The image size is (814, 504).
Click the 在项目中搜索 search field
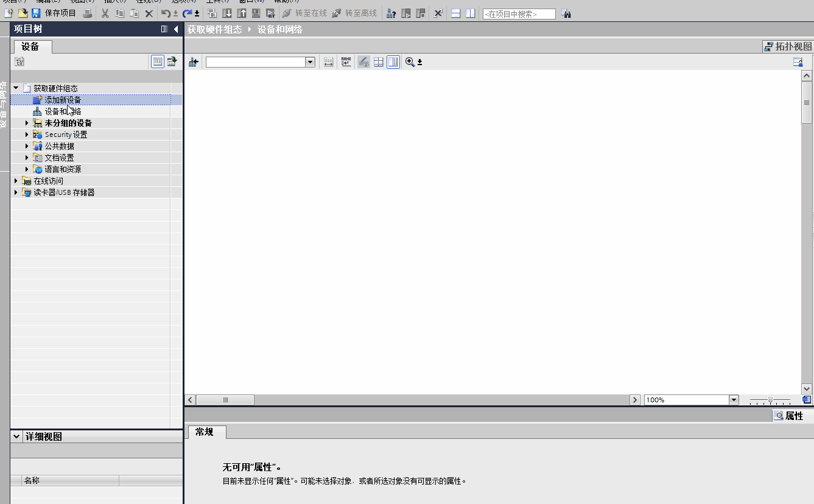[519, 13]
